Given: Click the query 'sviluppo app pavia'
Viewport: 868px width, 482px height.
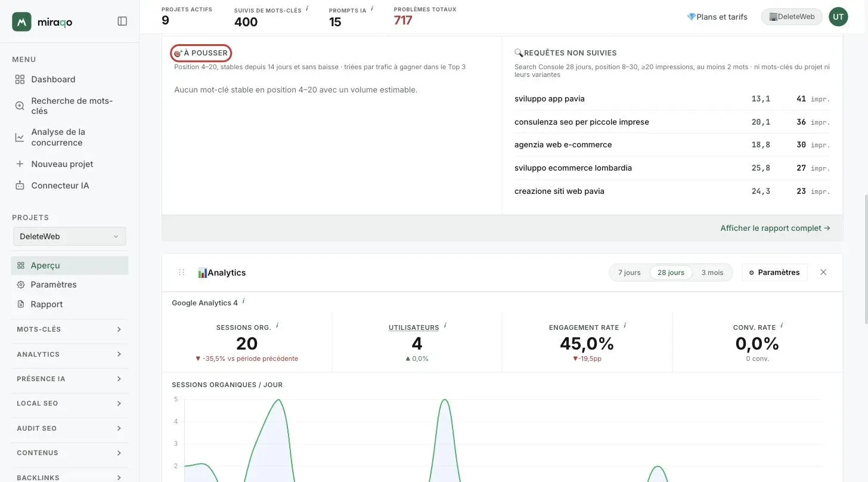Looking at the screenshot, I should (550, 99).
